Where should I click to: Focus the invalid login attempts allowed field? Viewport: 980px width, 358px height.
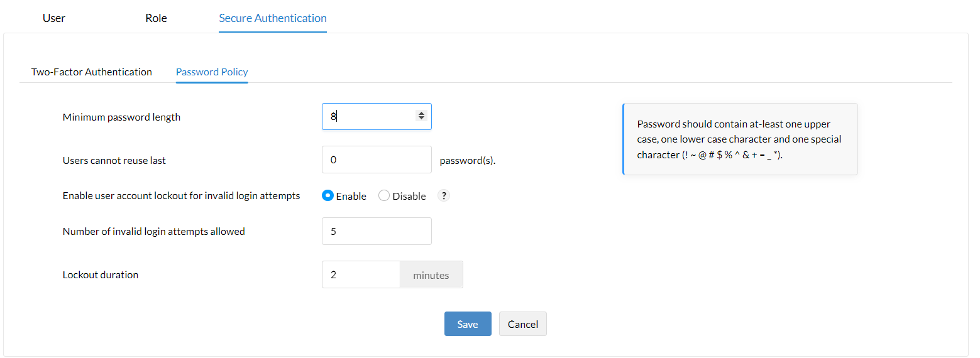tap(377, 231)
